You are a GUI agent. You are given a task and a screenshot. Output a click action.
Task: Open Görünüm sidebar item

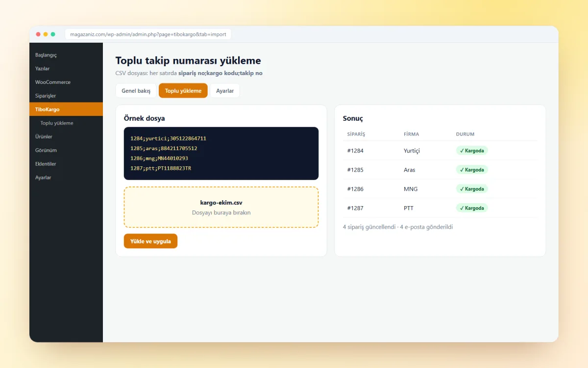66,150
